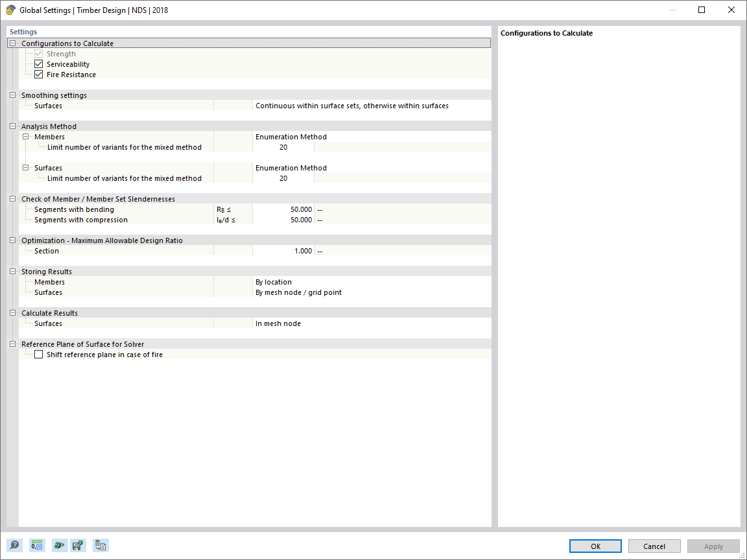Open Calculate Results 'In mesh node' dropdown
This screenshot has width=747, height=560.
372,323
